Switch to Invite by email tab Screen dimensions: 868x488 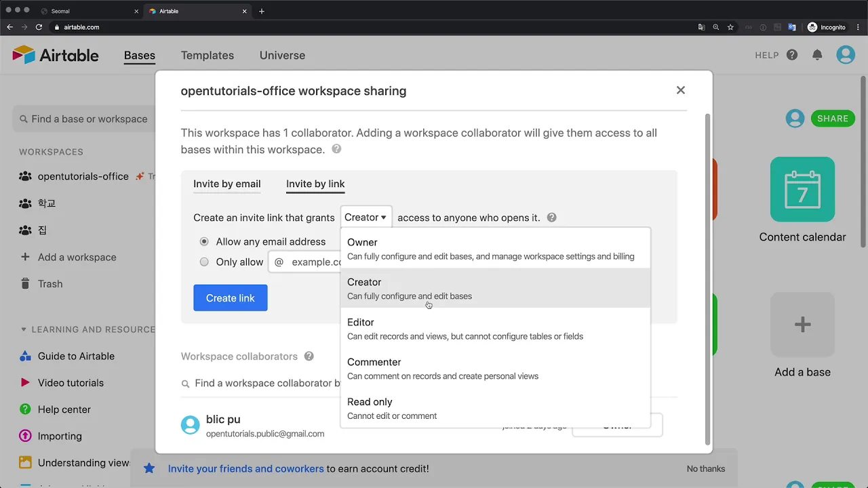(226, 184)
